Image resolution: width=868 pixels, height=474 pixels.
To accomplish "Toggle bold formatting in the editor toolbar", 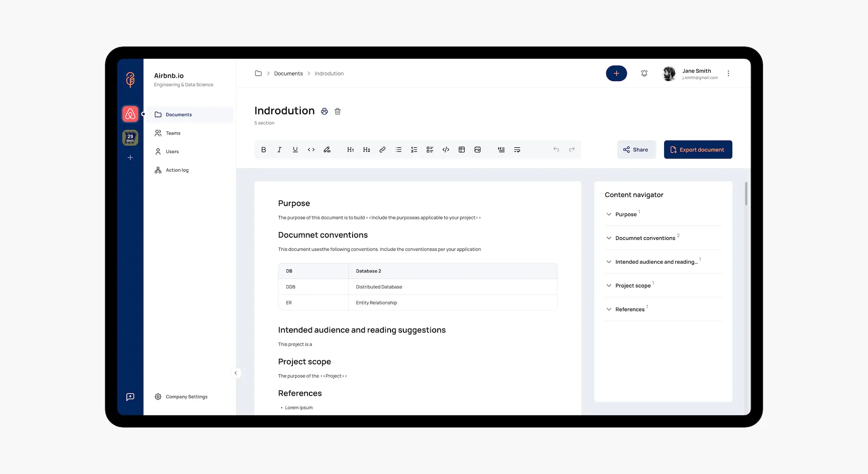I will (264, 150).
